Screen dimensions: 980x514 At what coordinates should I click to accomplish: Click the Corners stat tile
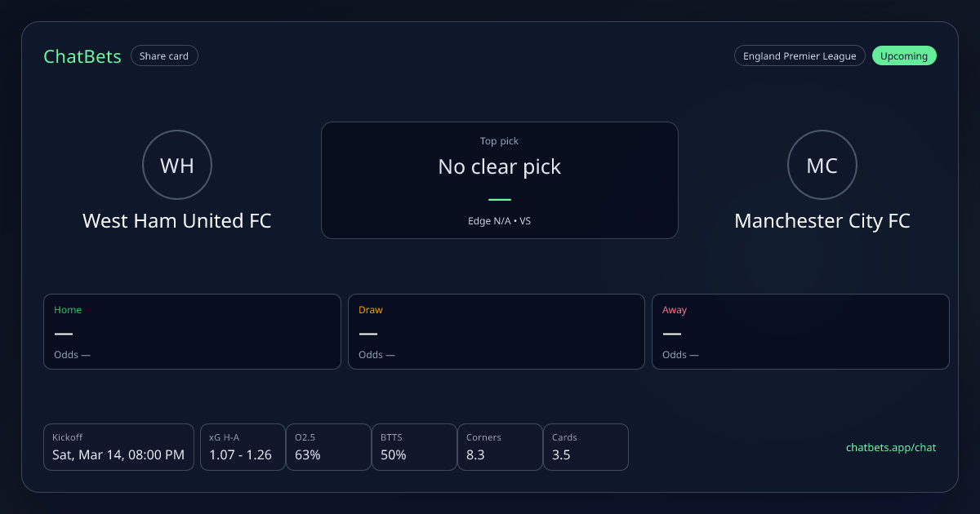[x=499, y=447]
